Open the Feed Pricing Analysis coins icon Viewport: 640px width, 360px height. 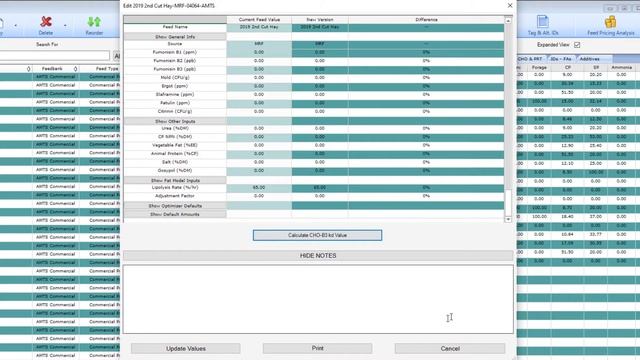tap(611, 22)
